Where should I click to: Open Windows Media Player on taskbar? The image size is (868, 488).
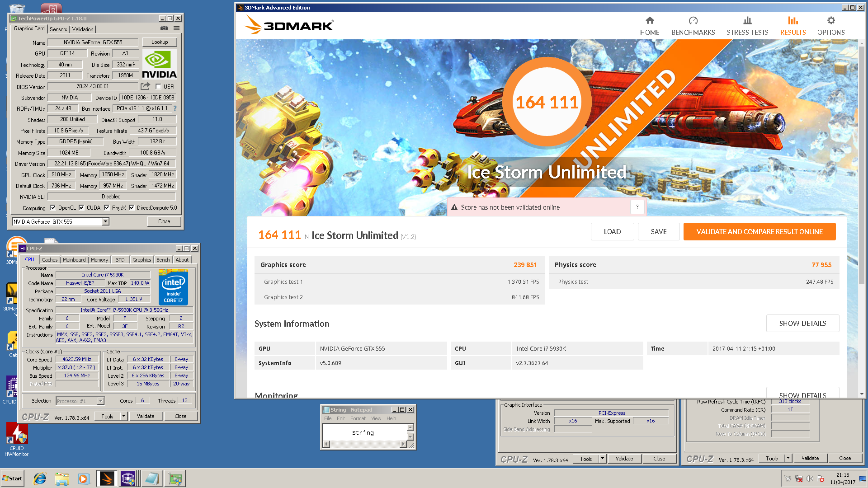click(84, 479)
